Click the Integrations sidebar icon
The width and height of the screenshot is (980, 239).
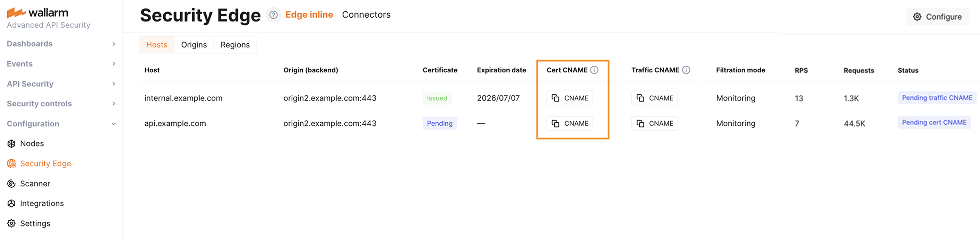[11, 204]
